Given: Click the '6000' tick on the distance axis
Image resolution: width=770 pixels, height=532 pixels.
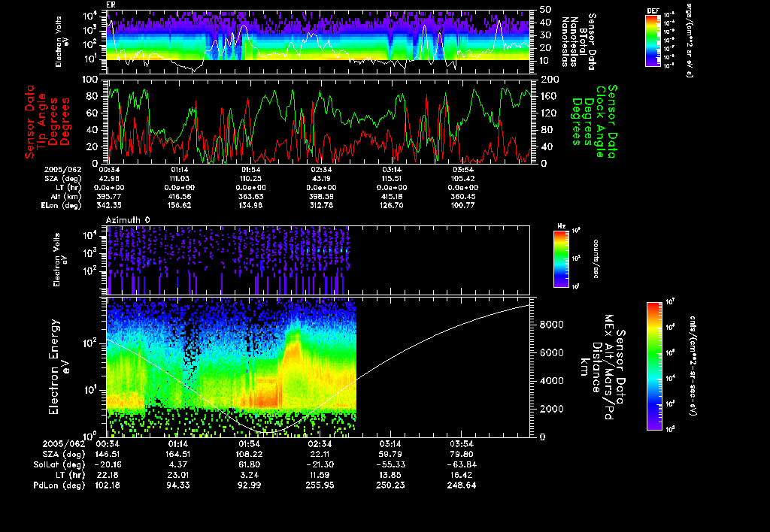Looking at the screenshot, I should [x=551, y=352].
